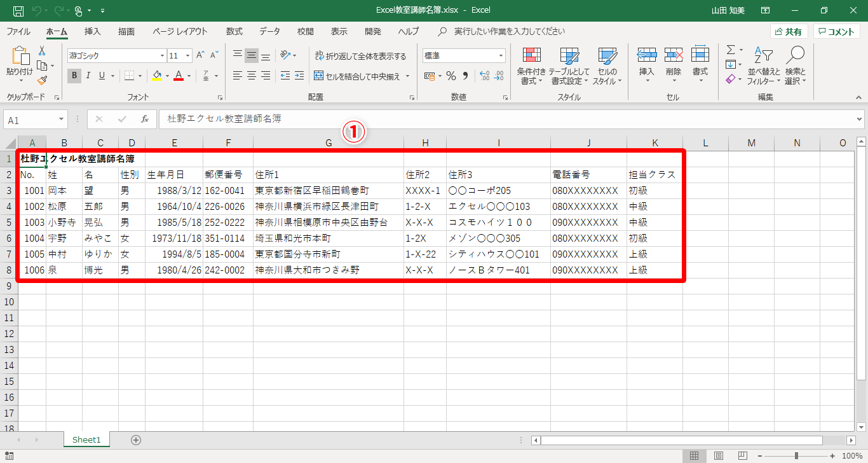The width and height of the screenshot is (868, 463).
Task: Apply the yellow fill color
Action: [x=158, y=76]
